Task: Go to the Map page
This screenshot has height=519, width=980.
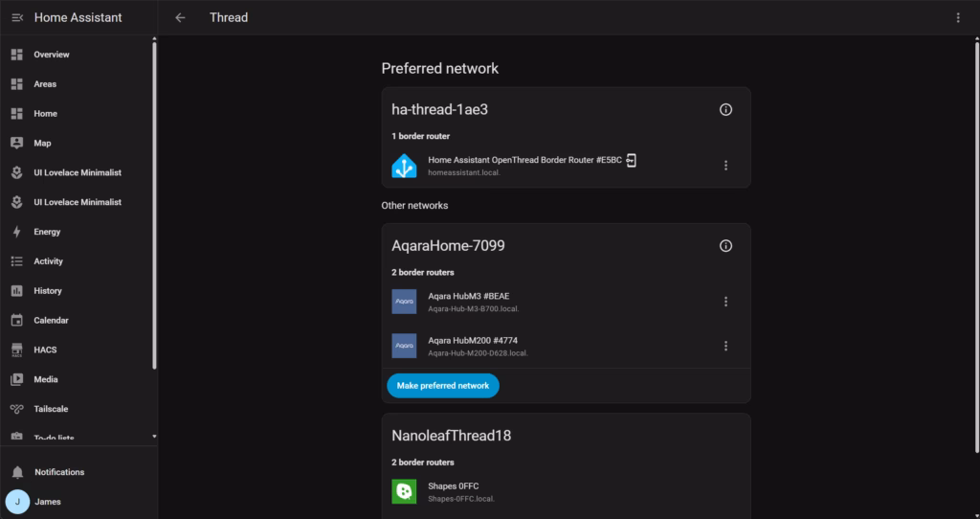Action: tap(42, 144)
